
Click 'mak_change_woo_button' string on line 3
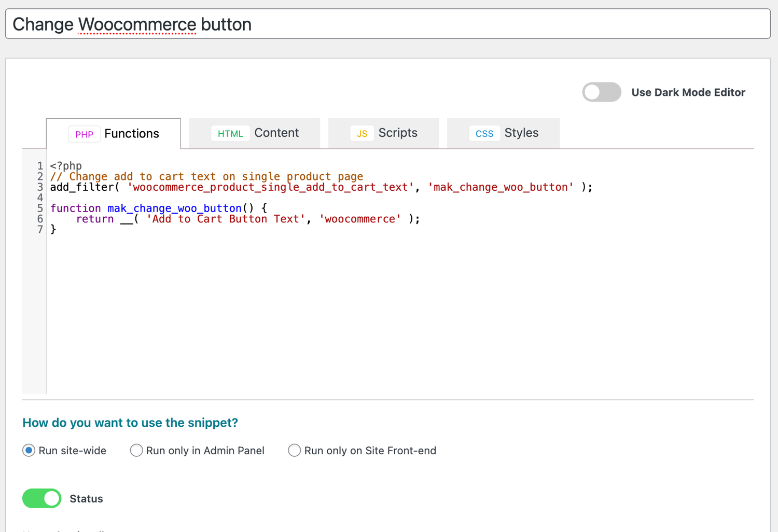(501, 187)
